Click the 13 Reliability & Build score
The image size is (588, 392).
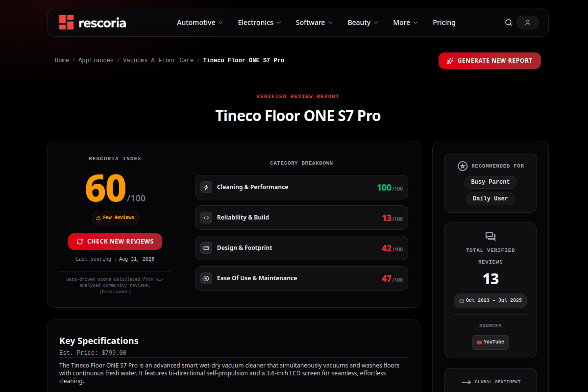tap(387, 218)
